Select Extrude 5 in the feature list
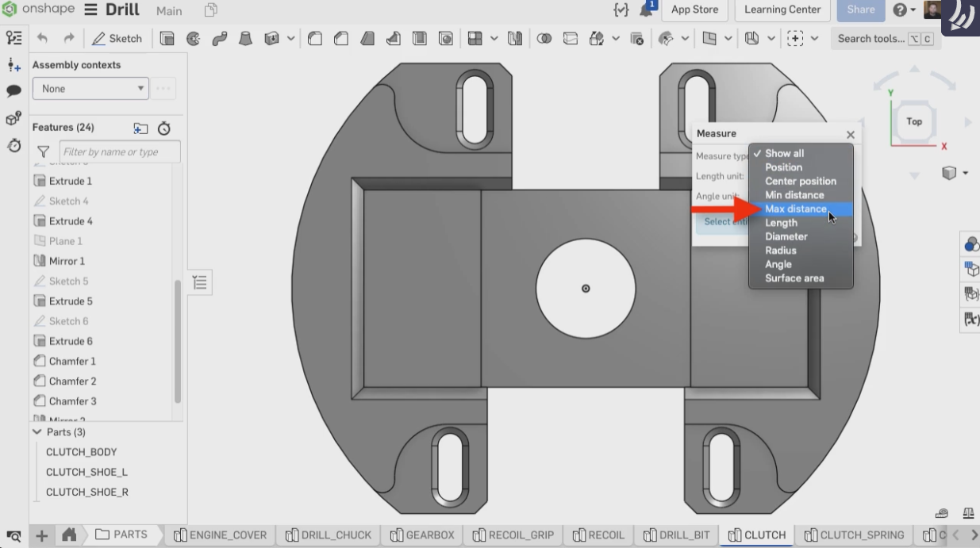This screenshot has height=548, width=980. (70, 301)
